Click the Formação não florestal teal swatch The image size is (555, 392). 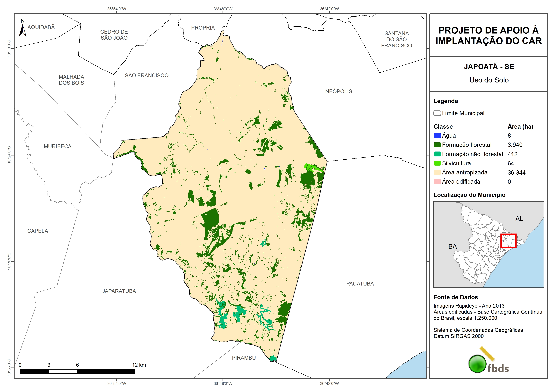(x=437, y=154)
